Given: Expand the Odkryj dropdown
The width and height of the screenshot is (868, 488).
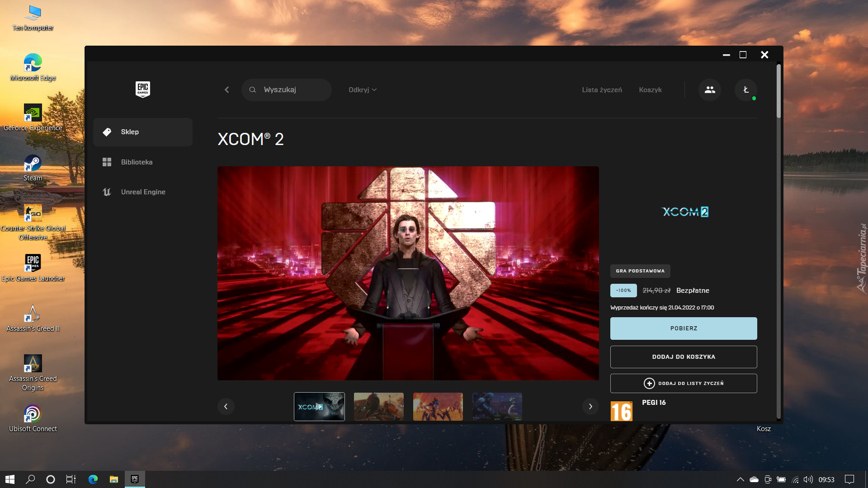Looking at the screenshot, I should tap(362, 90).
